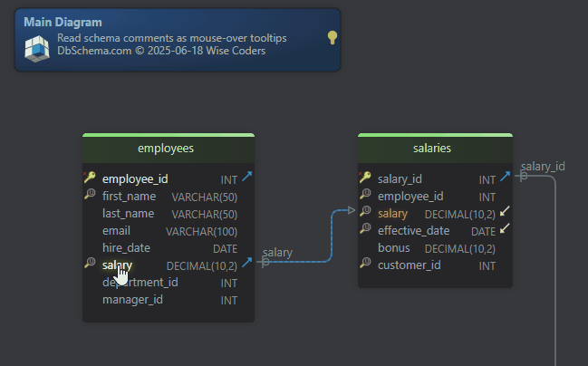Screen dimensions: 588x366
Task: Click the blue arrow icon on employees employee_id row
Action: [246, 177]
